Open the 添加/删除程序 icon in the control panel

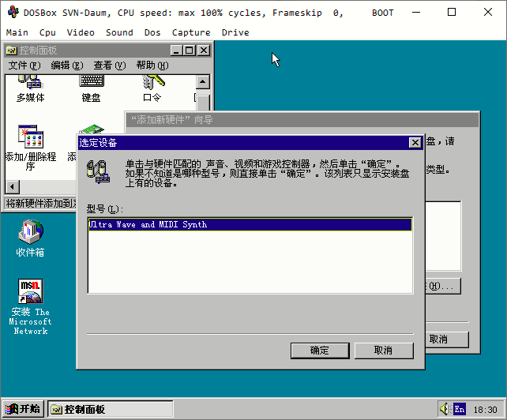click(30, 148)
